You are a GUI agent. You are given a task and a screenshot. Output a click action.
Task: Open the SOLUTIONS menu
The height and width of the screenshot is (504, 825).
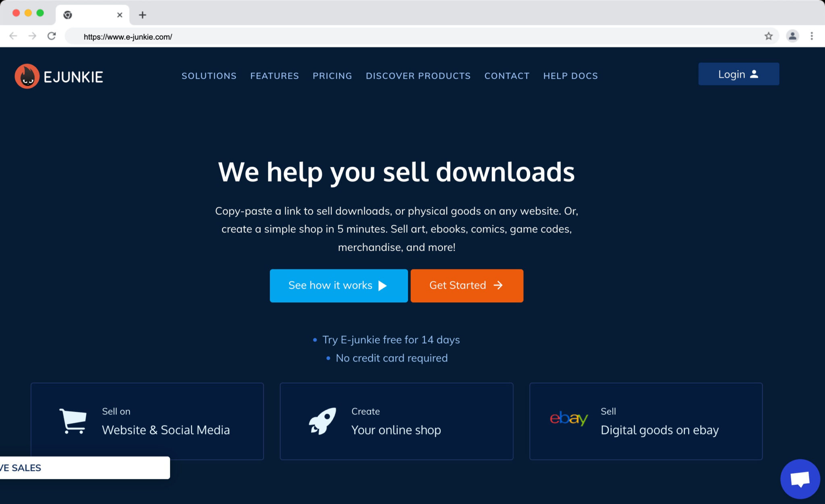point(209,76)
